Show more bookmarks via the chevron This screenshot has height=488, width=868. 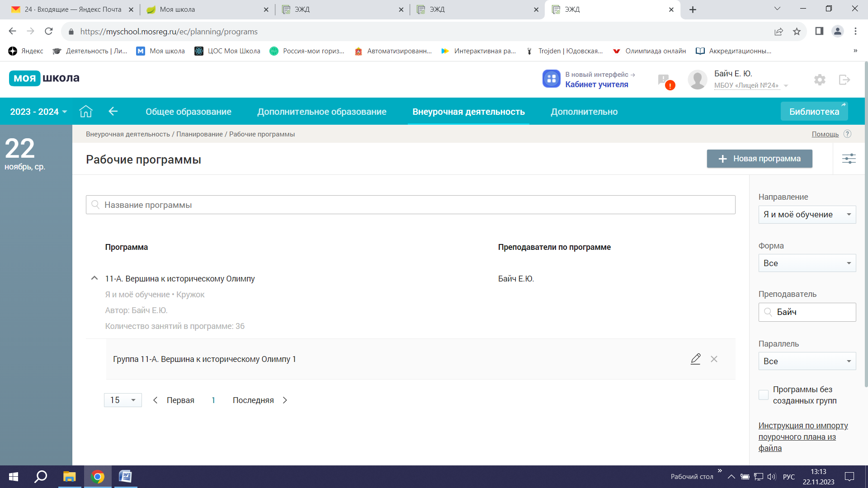(x=855, y=51)
